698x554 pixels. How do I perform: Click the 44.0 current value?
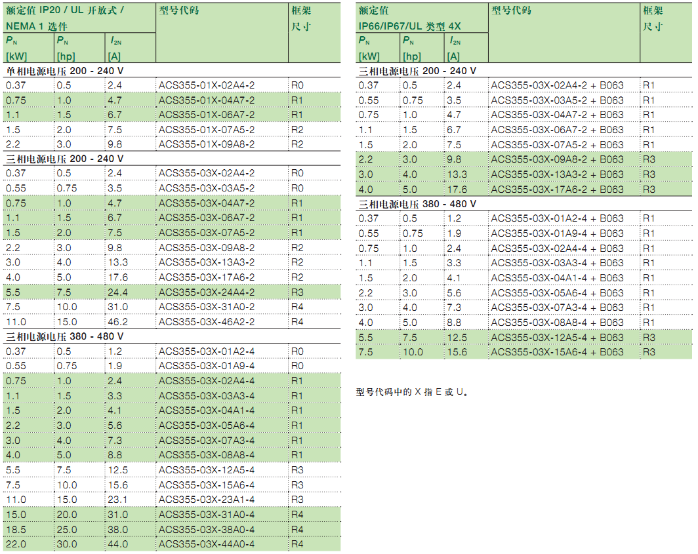[x=118, y=544]
